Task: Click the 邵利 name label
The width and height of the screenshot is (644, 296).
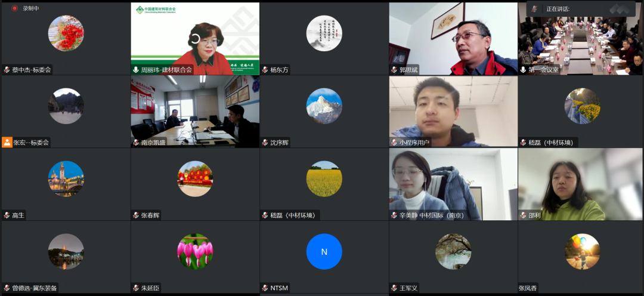Action: 534,215
